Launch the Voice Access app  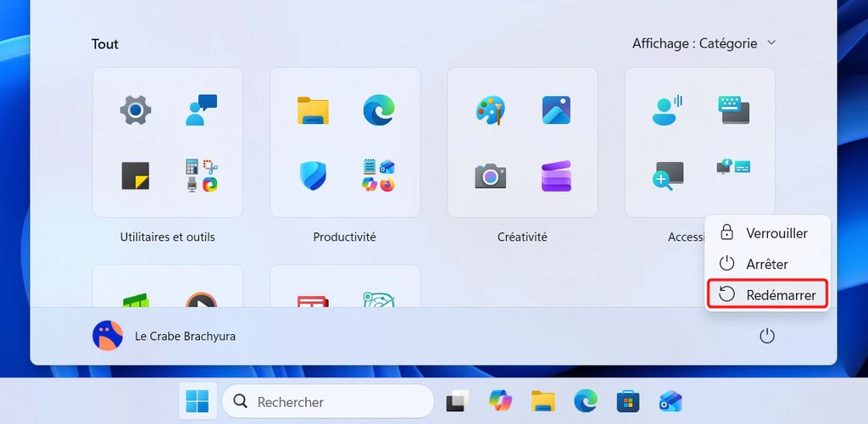click(x=668, y=110)
